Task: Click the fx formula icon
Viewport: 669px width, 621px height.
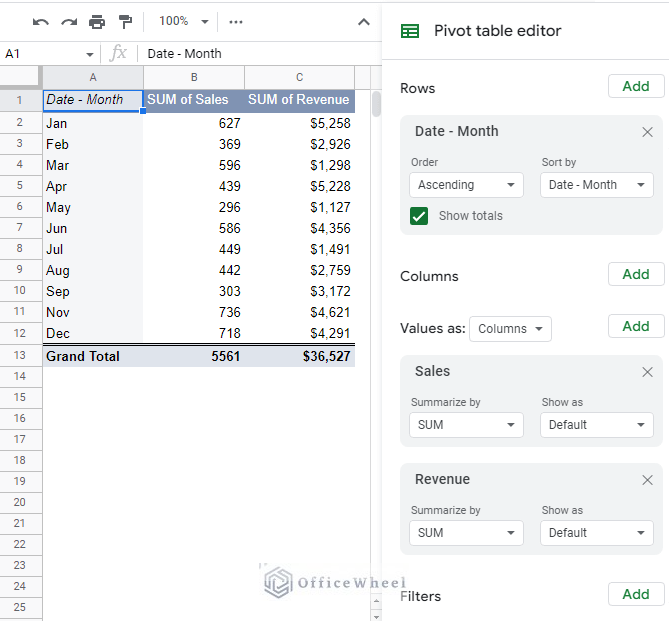Action: point(118,54)
